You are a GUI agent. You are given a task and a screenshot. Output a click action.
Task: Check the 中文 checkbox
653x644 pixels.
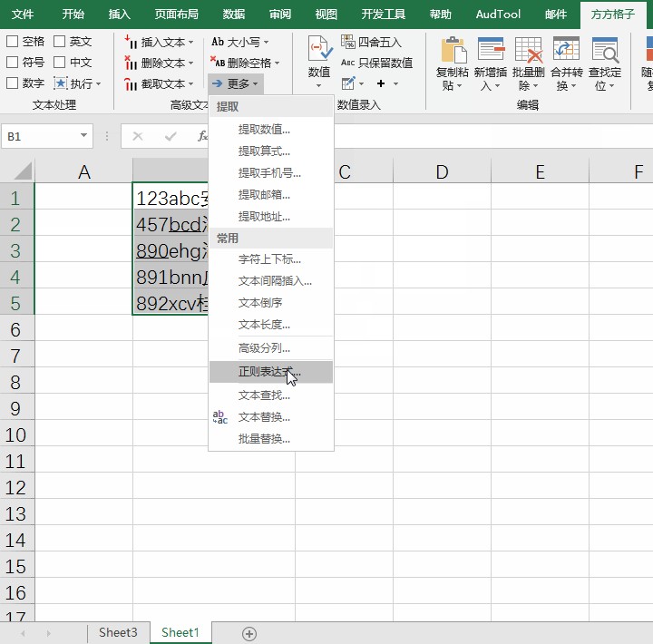(x=60, y=62)
